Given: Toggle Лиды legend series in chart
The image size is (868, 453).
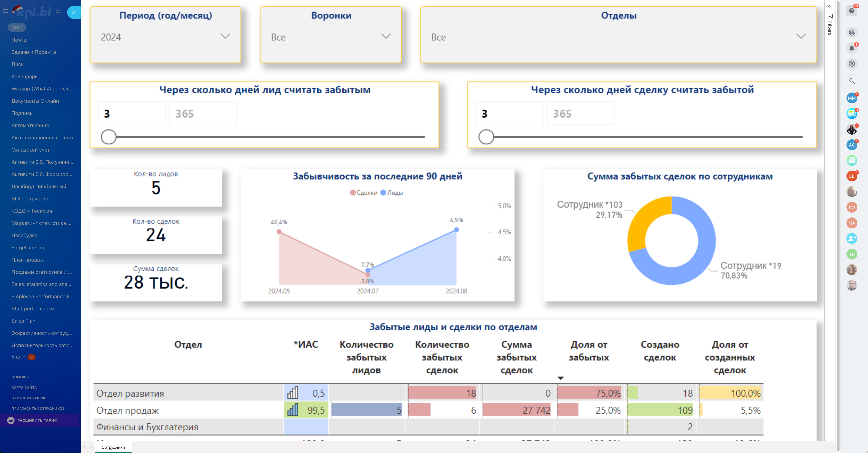Looking at the screenshot, I should (392, 193).
